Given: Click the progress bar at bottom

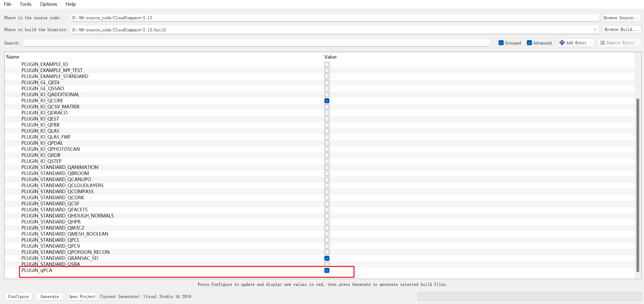Looking at the screenshot, I should 529,296.
